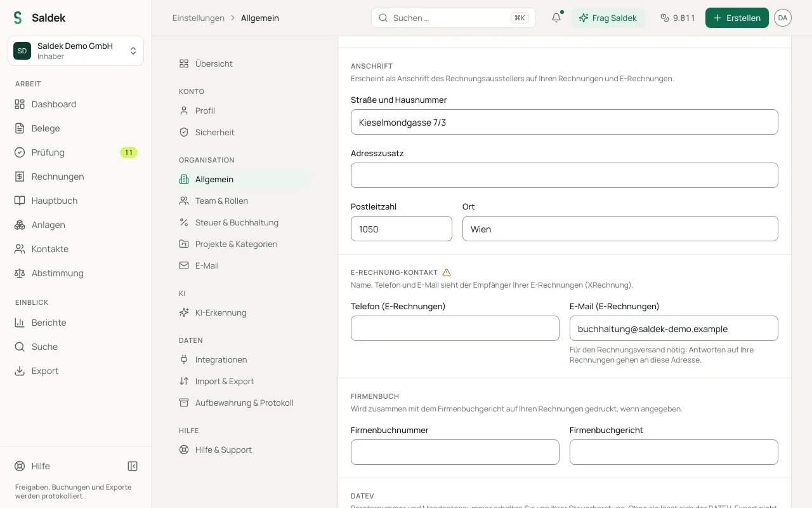Screen dimensions: 812x508
Task: Open Projekte & Kategorien settings
Action: [241, 244]
